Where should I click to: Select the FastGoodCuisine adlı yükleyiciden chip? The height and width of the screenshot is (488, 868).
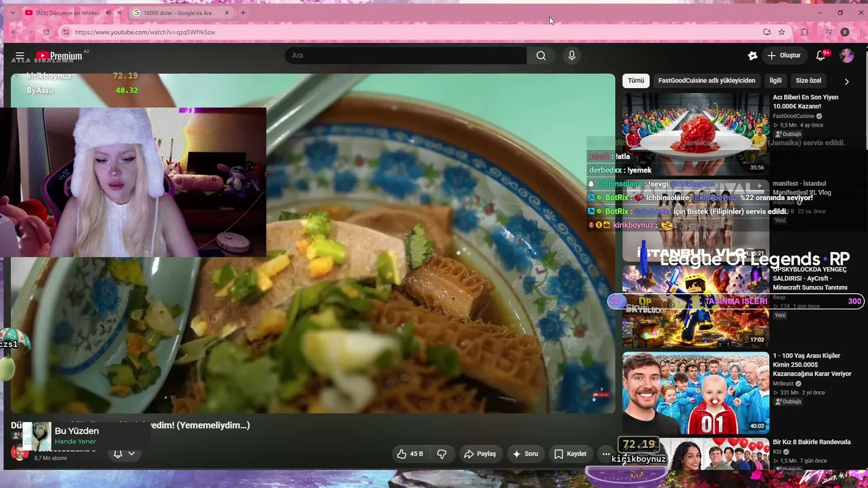(706, 81)
